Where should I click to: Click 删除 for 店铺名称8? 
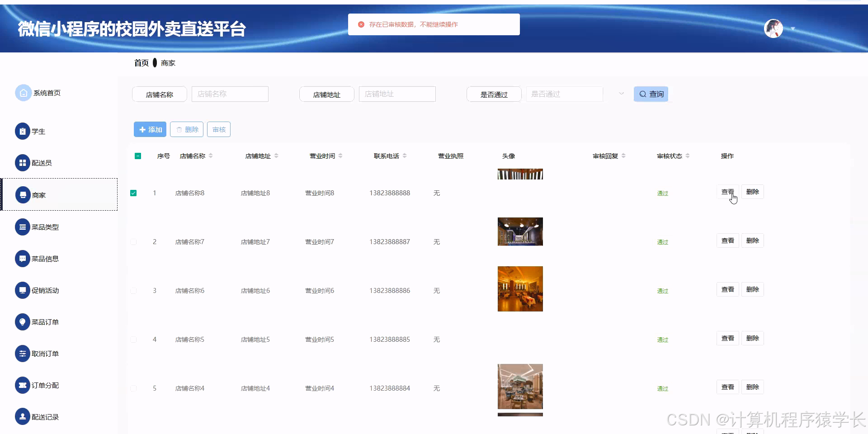(x=753, y=192)
